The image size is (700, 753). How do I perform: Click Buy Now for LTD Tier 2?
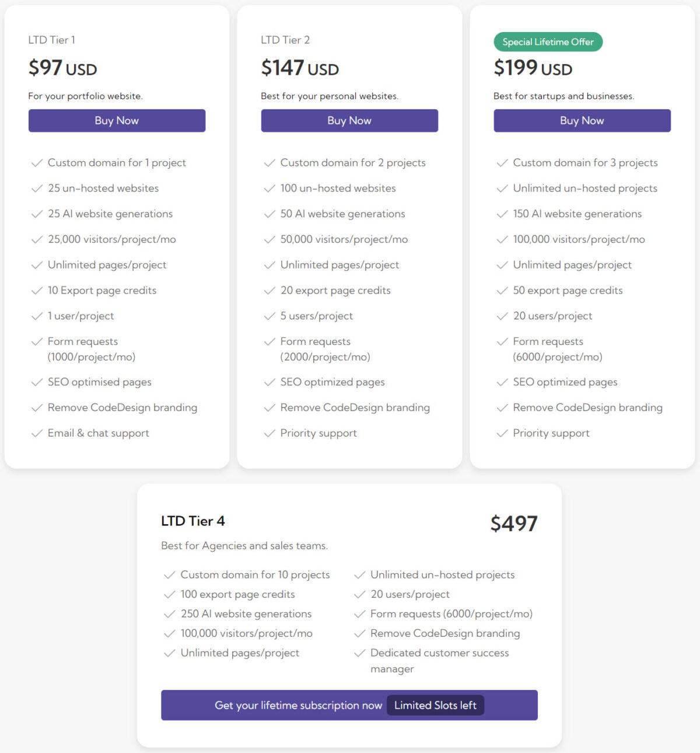point(349,120)
